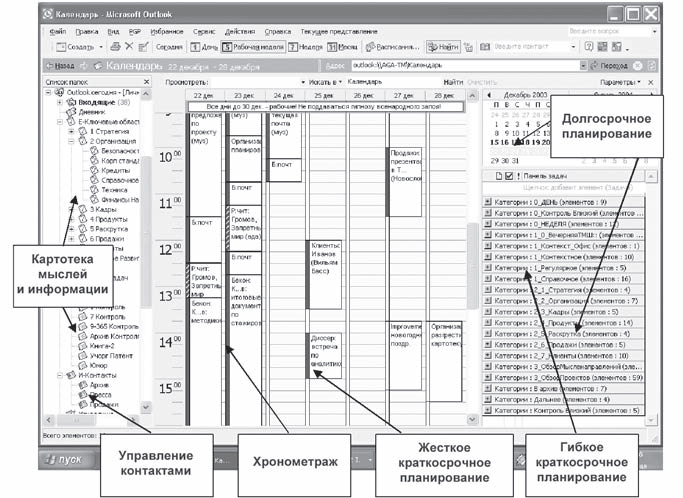Click the Найти (Find) toolbar button
Viewport: 683px width, 498px height.
444,47
